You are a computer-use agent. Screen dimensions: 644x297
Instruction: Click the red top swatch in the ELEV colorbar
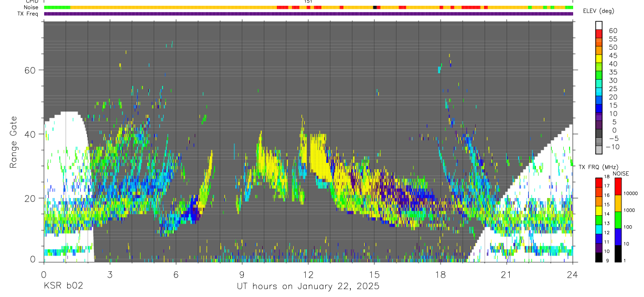coord(599,34)
